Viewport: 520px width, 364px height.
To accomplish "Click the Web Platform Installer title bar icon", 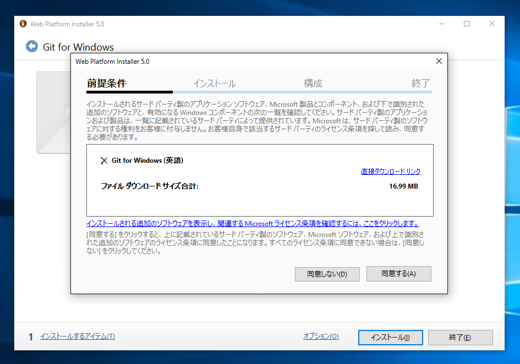I will pos(23,24).
